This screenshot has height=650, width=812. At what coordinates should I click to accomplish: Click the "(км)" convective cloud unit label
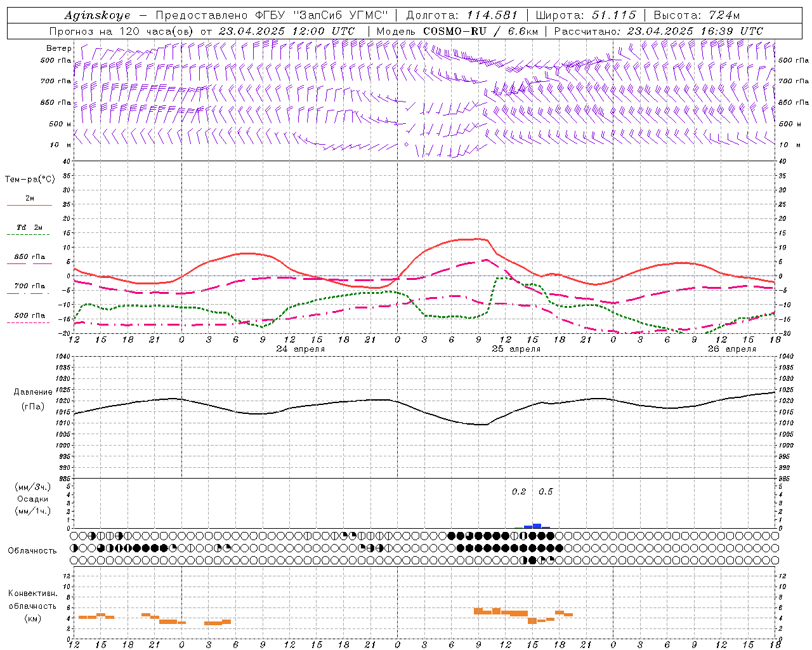point(33,619)
